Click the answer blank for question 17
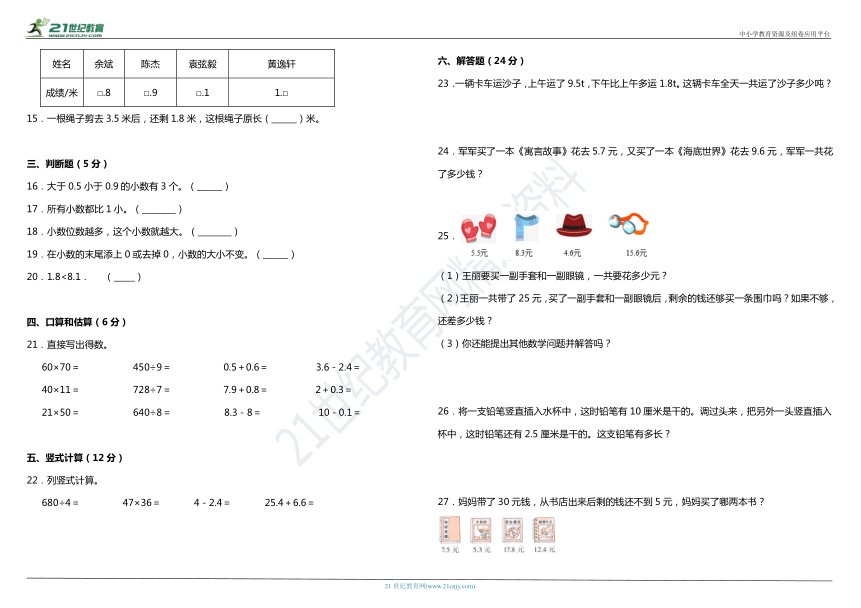The width and height of the screenshot is (861, 608). 158,209
